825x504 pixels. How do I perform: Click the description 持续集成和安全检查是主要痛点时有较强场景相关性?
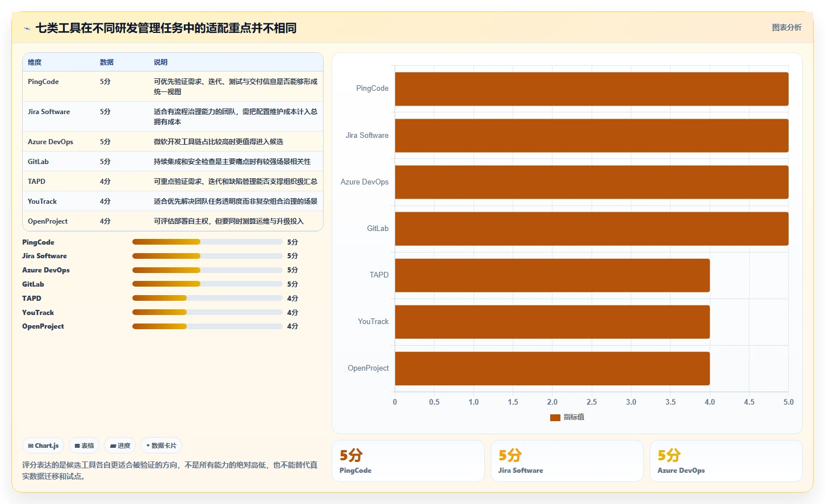pyautogui.click(x=232, y=162)
